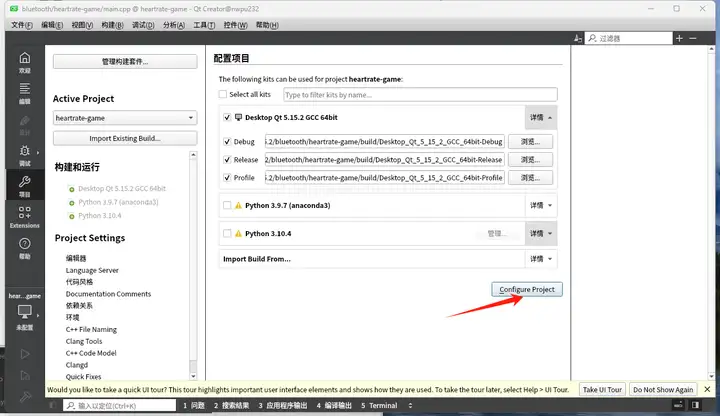This screenshot has width=720, height=416.
Task: Uncheck Desktop Qt 5.15.2 GCC 64bit kit
Action: 227,117
